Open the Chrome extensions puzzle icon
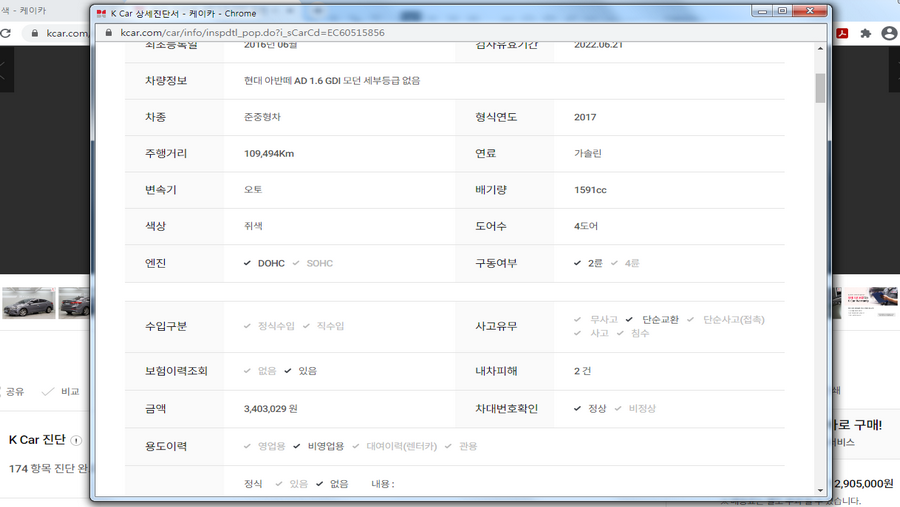900x507 pixels. click(866, 33)
